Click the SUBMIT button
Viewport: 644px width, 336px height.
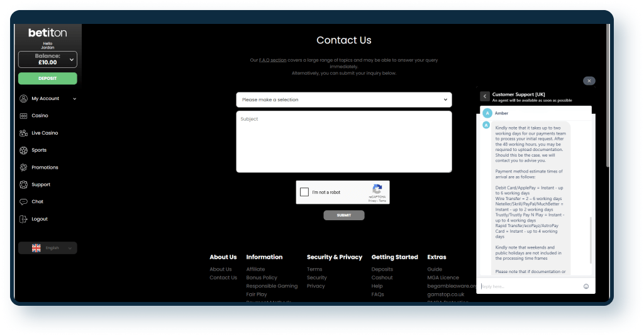point(344,215)
